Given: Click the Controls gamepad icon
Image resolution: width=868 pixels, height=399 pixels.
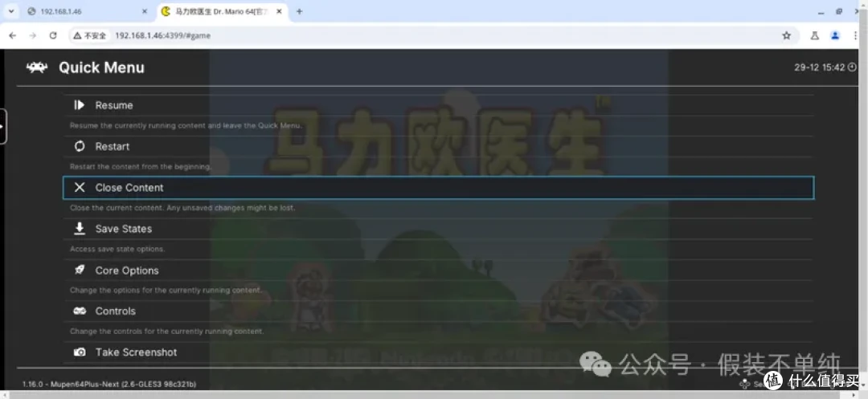Looking at the screenshot, I should (79, 311).
